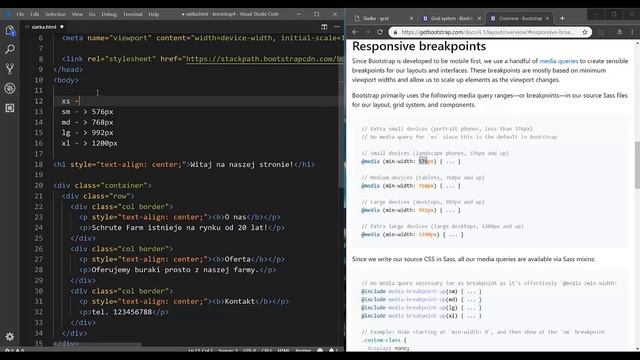
Task: Open the Go menu in VS Code
Action: 92,14
